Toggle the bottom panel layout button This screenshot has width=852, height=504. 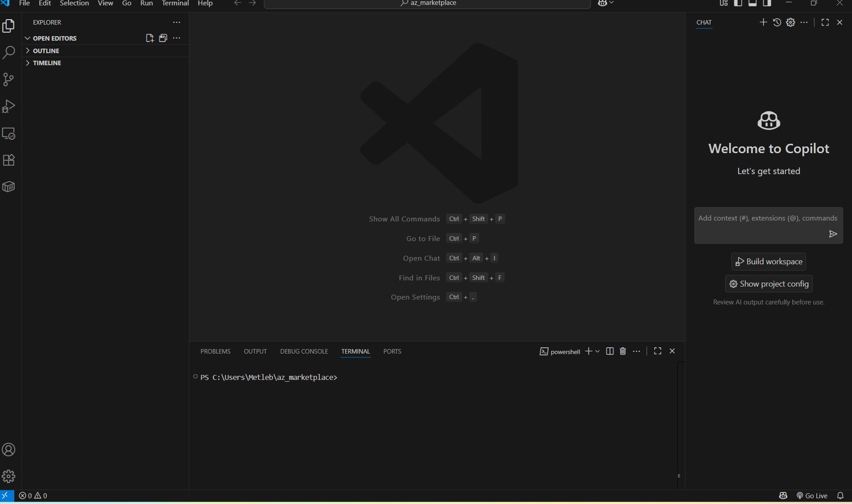click(753, 3)
